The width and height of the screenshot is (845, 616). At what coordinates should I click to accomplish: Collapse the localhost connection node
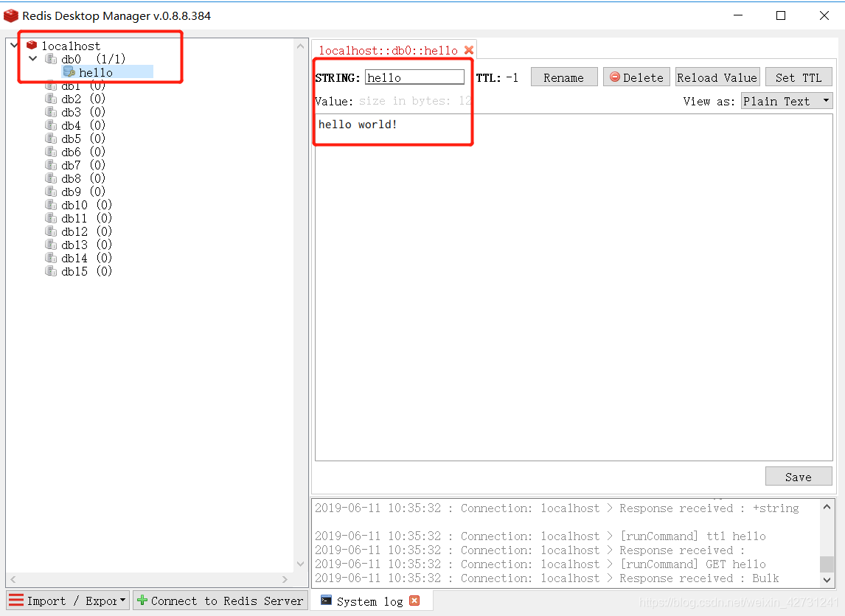tap(15, 45)
